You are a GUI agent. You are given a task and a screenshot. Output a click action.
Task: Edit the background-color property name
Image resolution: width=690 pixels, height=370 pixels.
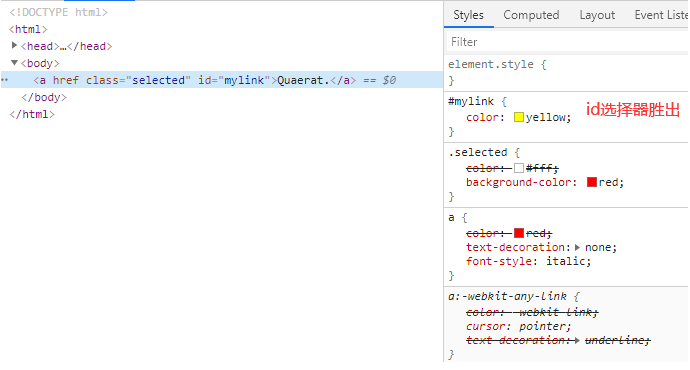[519, 182]
